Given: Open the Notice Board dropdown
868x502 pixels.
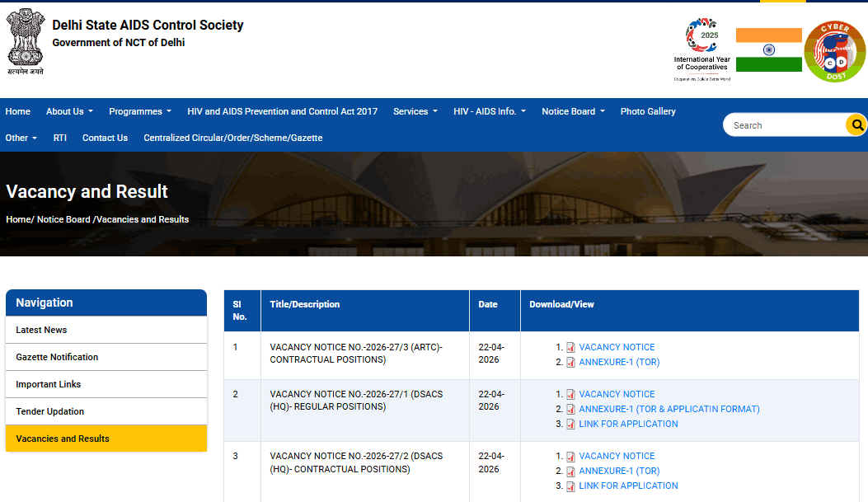Looking at the screenshot, I should click(x=573, y=110).
